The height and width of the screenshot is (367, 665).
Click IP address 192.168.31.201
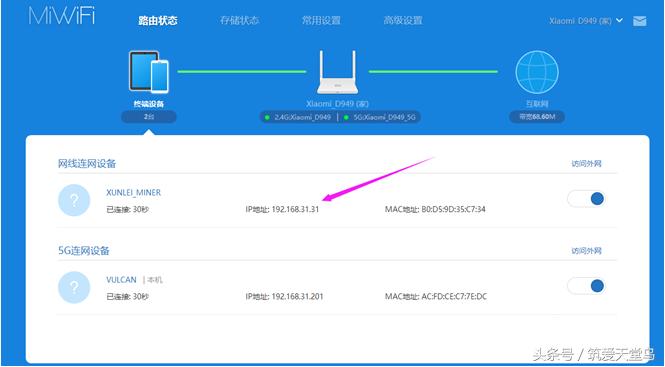point(297,297)
